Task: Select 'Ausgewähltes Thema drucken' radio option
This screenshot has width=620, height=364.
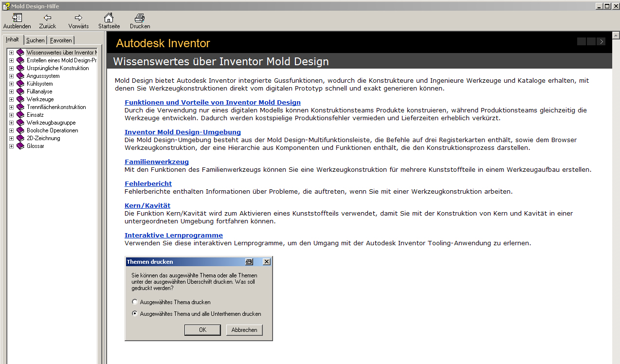Action: [135, 302]
